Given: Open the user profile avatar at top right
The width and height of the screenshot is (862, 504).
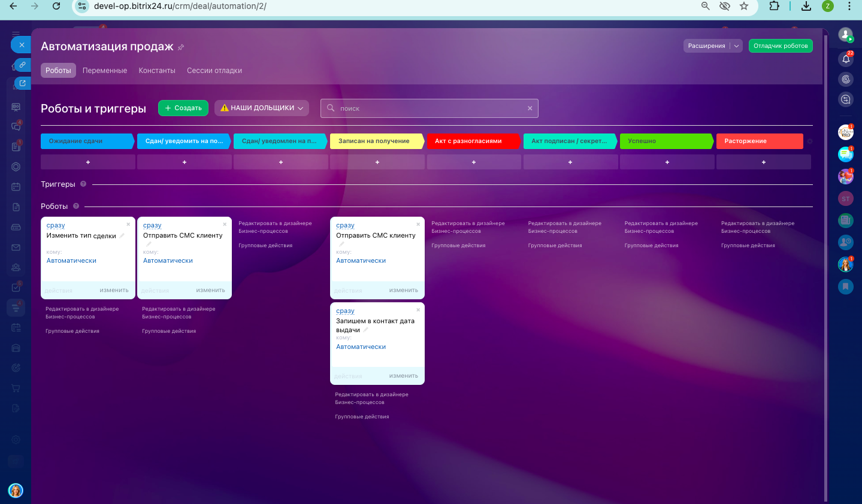Looking at the screenshot, I should 845,35.
